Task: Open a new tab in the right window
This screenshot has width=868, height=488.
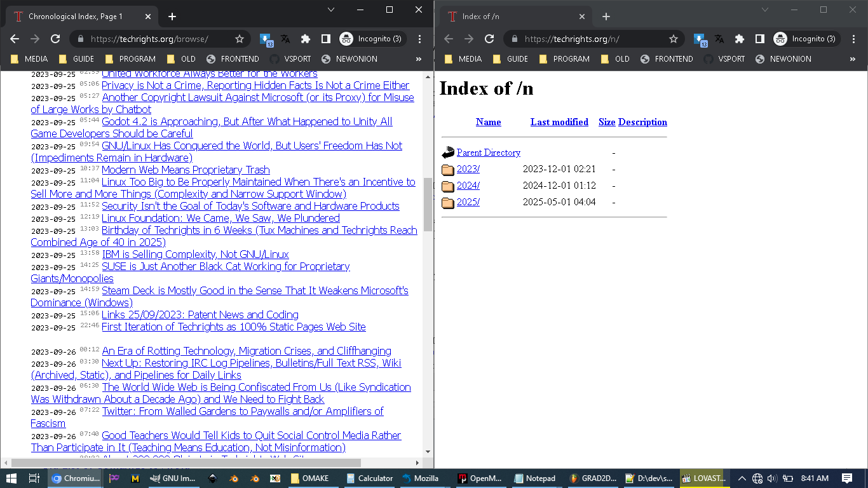Action: [x=606, y=17]
